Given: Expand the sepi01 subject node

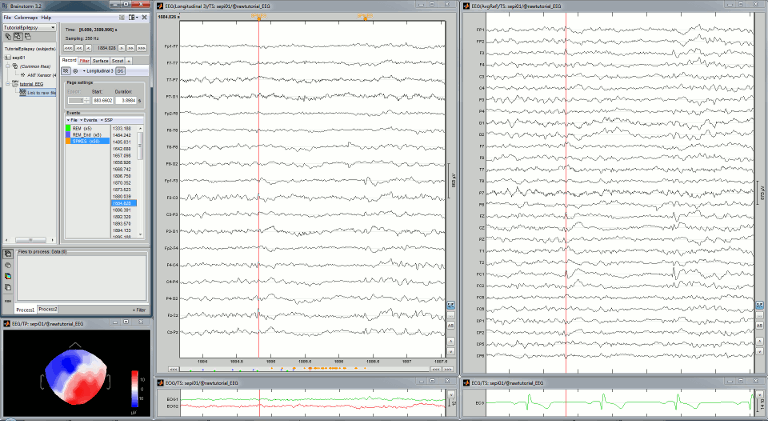Looking at the screenshot, I should [4, 58].
